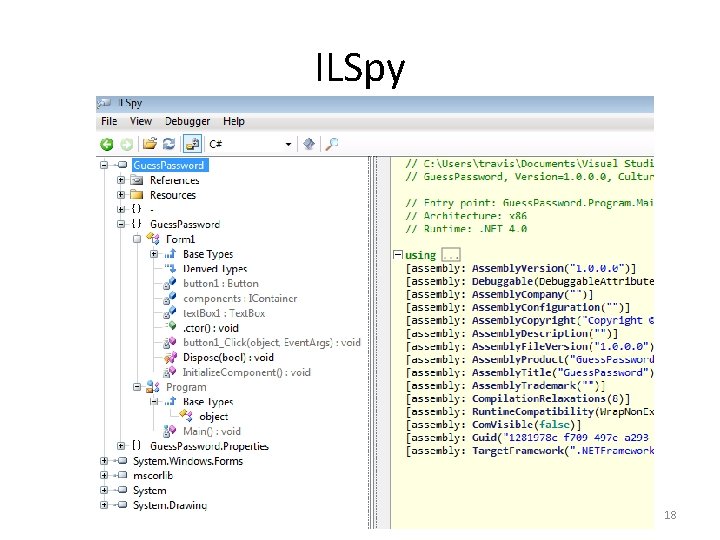The image size is (720, 540).
Task: Click the ComVisible attribute in code
Action: (501, 424)
